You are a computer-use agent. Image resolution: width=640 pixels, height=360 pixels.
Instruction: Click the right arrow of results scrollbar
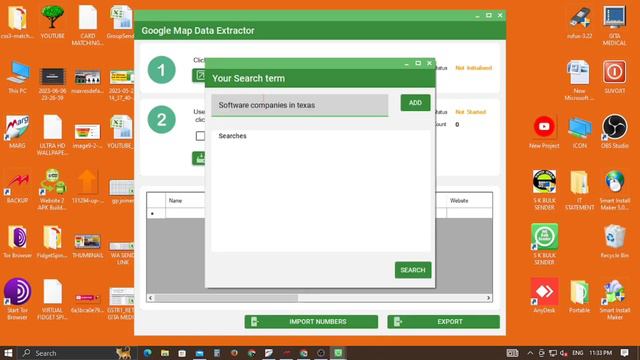click(x=488, y=298)
